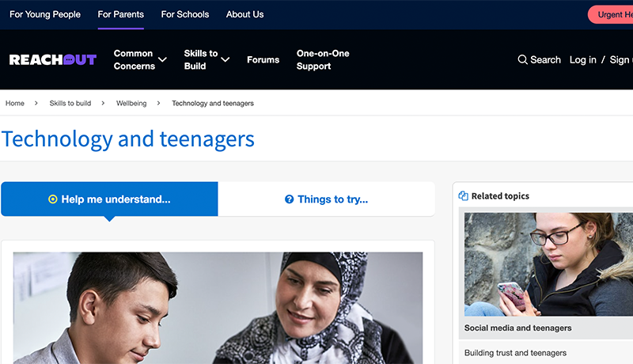Viewport: 633px width, 364px height.
Task: Open Building trust and teenagers link
Action: [x=515, y=353]
